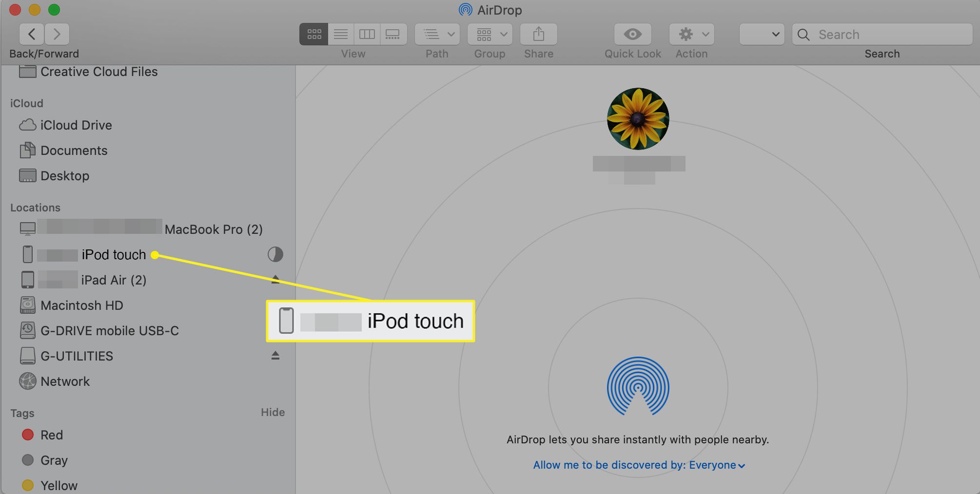Click the Quick Look eye button
The image size is (980, 494).
(632, 34)
